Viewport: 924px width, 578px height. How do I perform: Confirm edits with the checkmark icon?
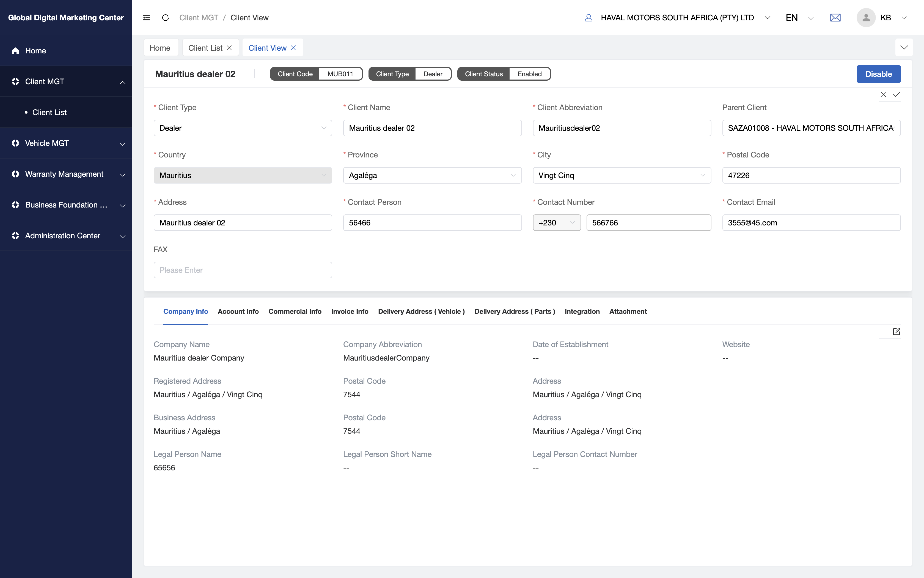(897, 94)
